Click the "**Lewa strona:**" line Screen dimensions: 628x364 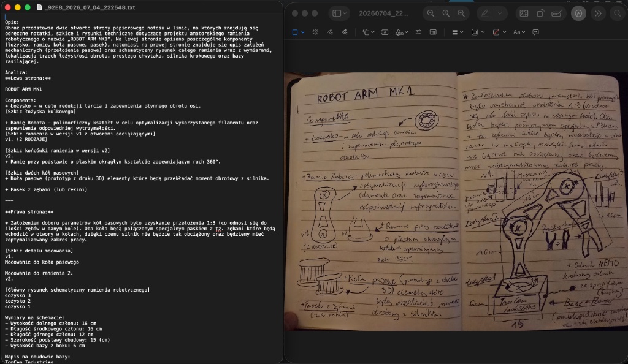[x=28, y=78]
